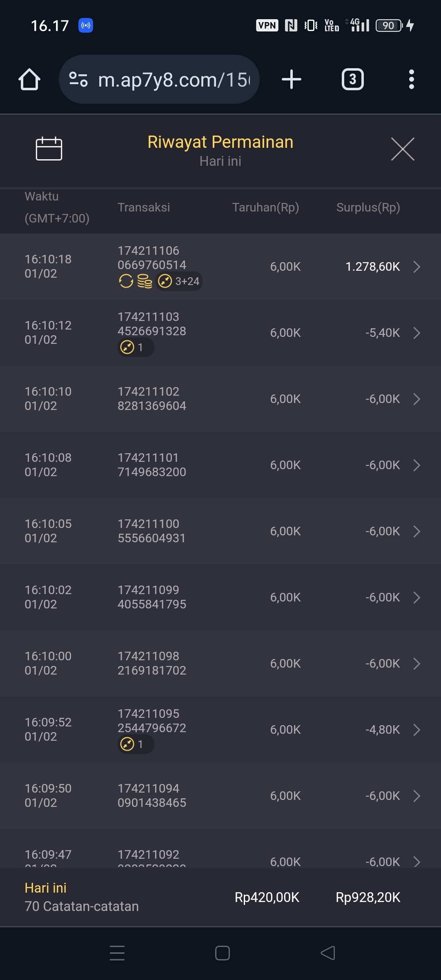This screenshot has width=441, height=980.
Task: Open the site settings icon in address bar
Action: pos(78,79)
